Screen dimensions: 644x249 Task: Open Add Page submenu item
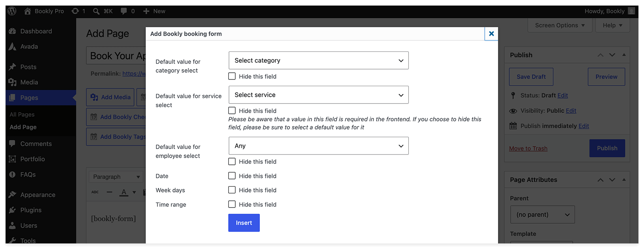coord(23,127)
